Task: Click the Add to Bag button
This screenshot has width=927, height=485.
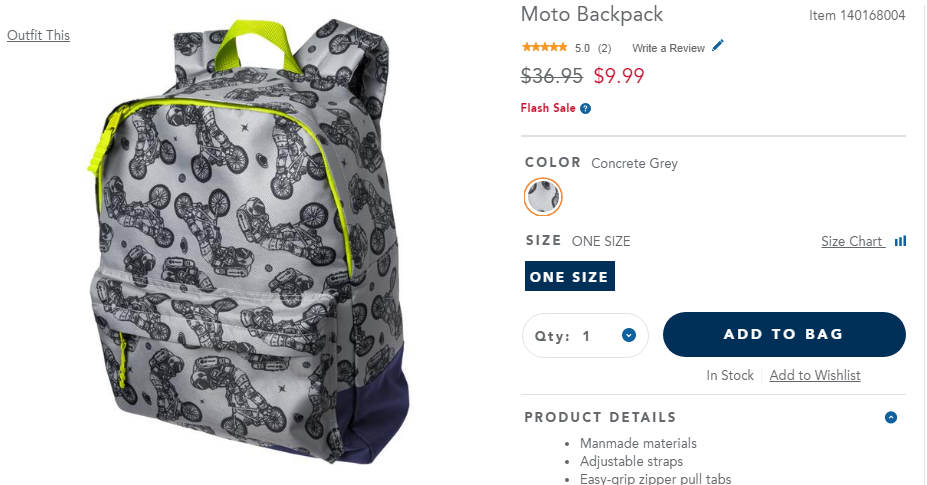Action: pyautogui.click(x=784, y=334)
